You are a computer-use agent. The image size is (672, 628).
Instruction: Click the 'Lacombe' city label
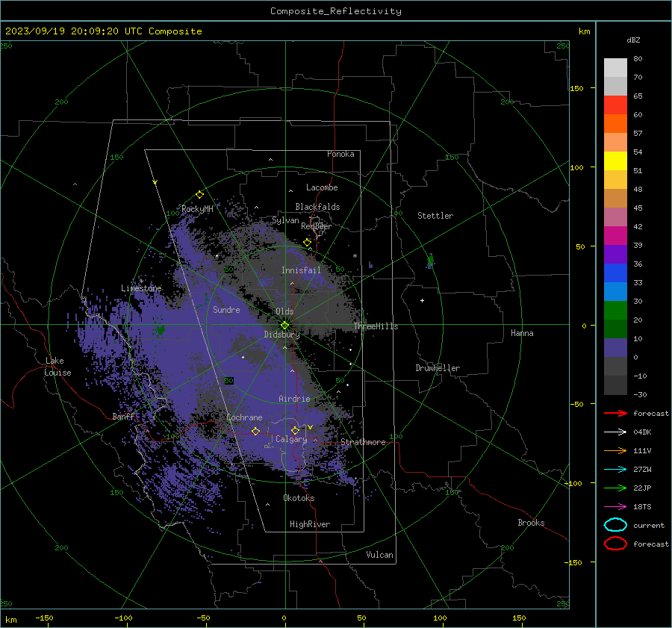pos(322,187)
